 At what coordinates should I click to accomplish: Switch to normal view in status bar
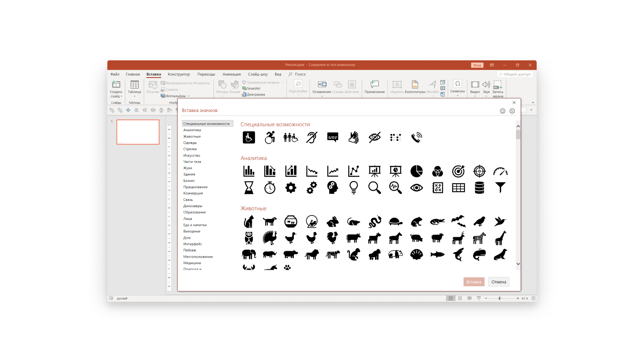[x=450, y=298]
